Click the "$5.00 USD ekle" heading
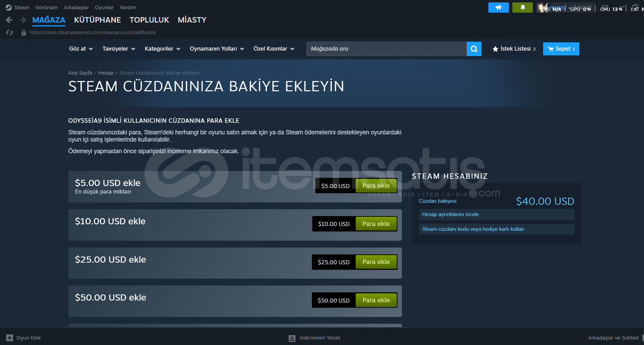 (108, 183)
